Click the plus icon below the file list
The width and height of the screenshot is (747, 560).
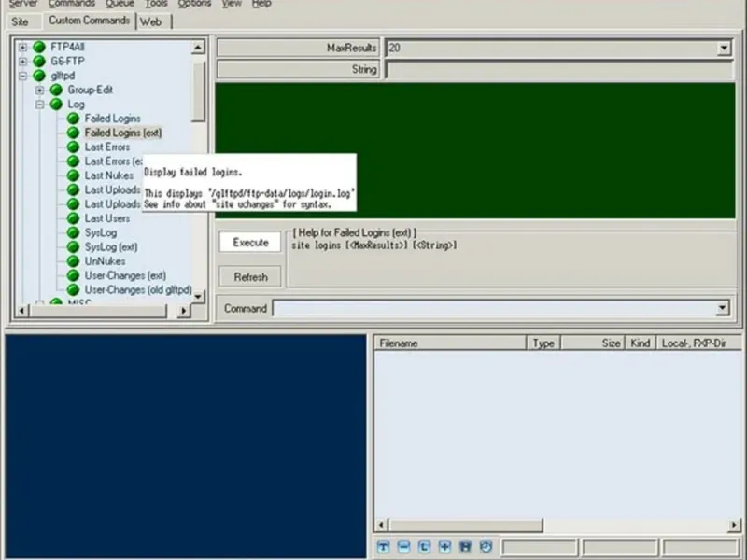click(444, 547)
